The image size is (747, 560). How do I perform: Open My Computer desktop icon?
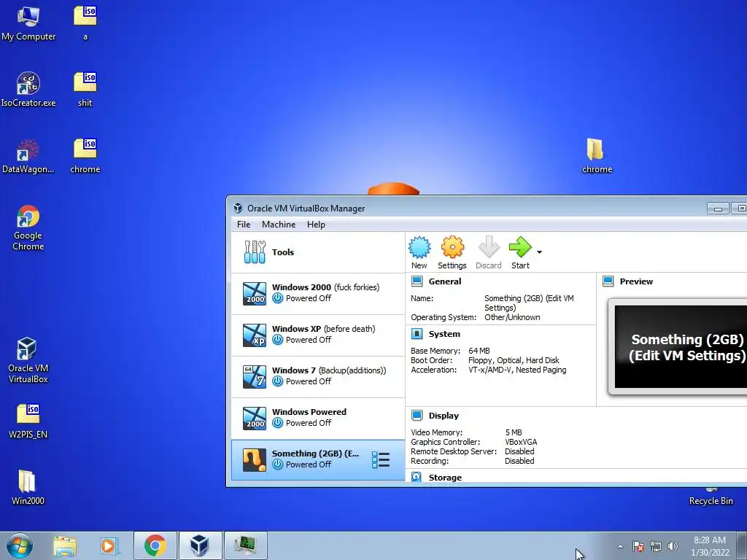[x=28, y=24]
